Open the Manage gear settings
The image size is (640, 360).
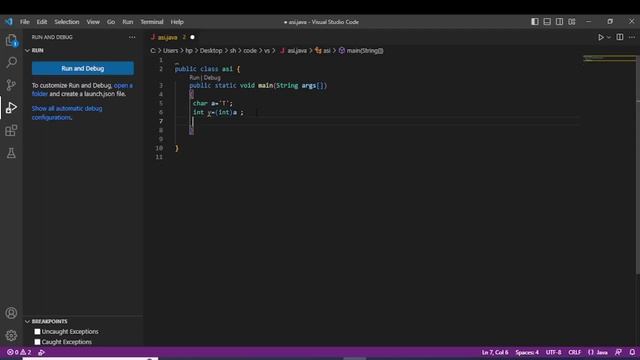click(11, 336)
